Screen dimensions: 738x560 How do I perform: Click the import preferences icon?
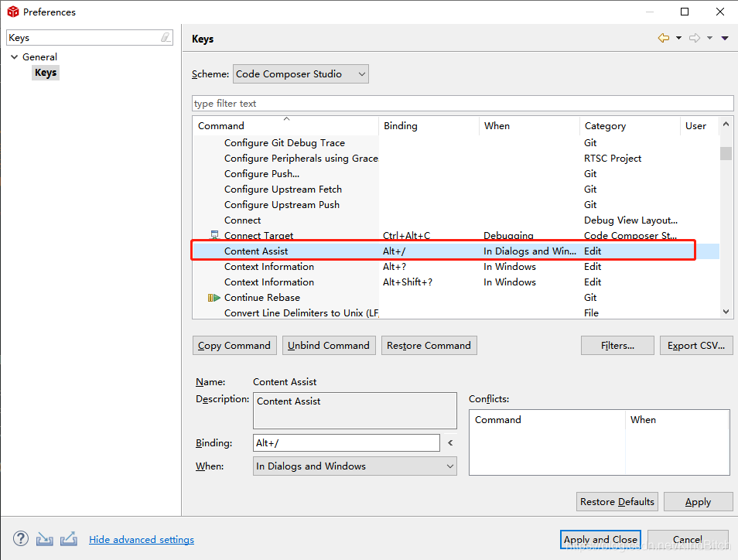[x=45, y=538]
